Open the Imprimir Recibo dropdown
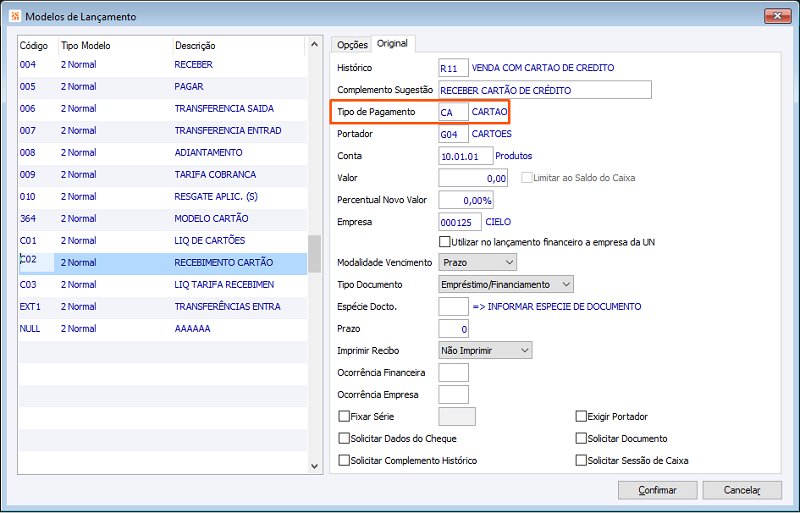This screenshot has height=513, width=800. tap(485, 351)
